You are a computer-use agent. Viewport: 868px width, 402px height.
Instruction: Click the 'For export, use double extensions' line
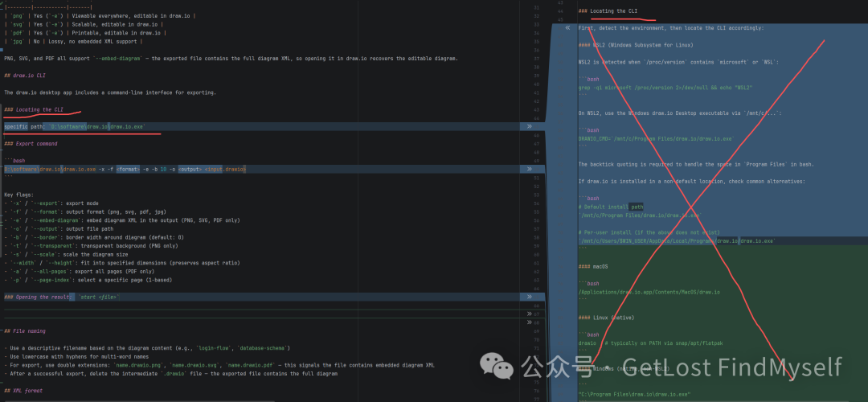219,366
